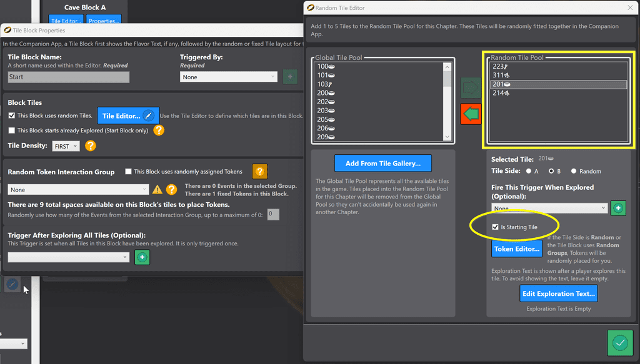Open the Tile Density dropdown showing FIRST
640x364 pixels.
coord(66,146)
